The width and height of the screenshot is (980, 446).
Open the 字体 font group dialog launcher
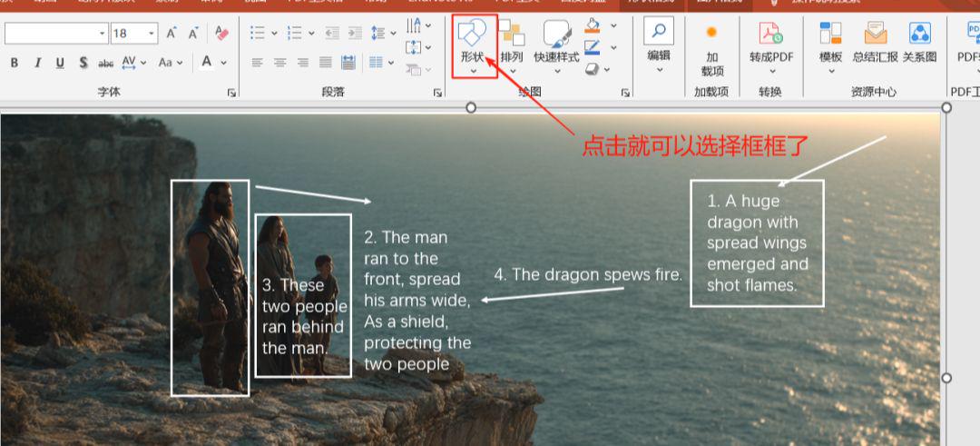pyautogui.click(x=232, y=93)
